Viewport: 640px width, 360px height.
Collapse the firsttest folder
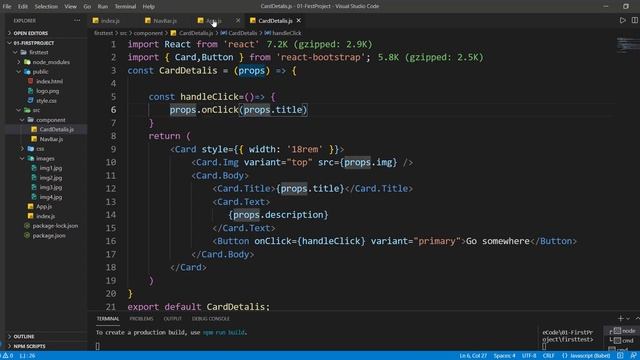point(39,52)
